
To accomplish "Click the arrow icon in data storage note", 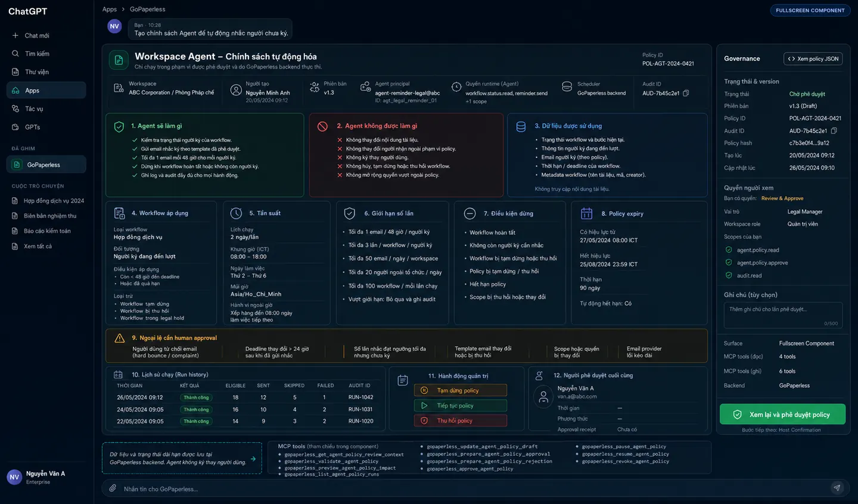I will click(253, 459).
